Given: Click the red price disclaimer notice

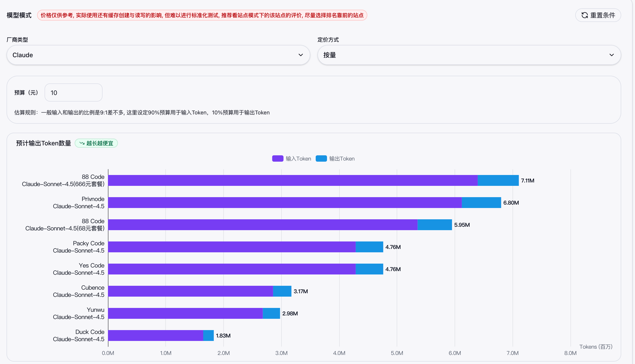Looking at the screenshot, I should (202, 15).
